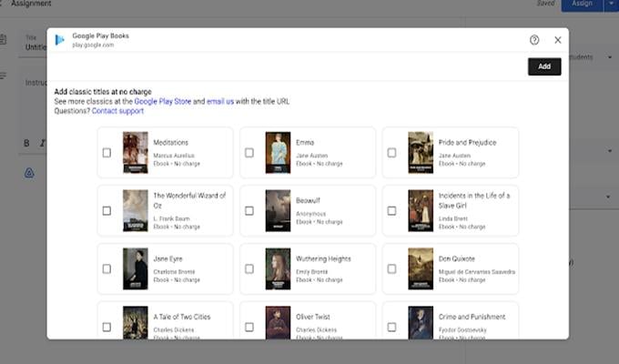Click the Bold icon in background editor
The width and height of the screenshot is (619, 364).
[26, 143]
